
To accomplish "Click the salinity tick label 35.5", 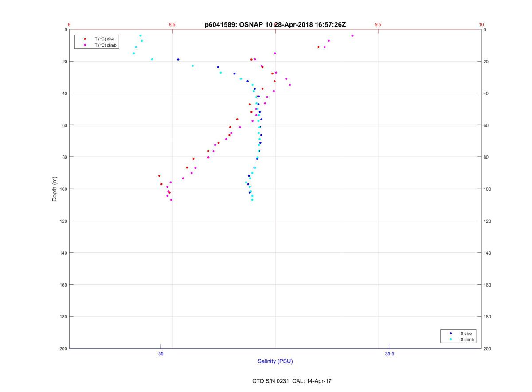I will (x=390, y=353).
